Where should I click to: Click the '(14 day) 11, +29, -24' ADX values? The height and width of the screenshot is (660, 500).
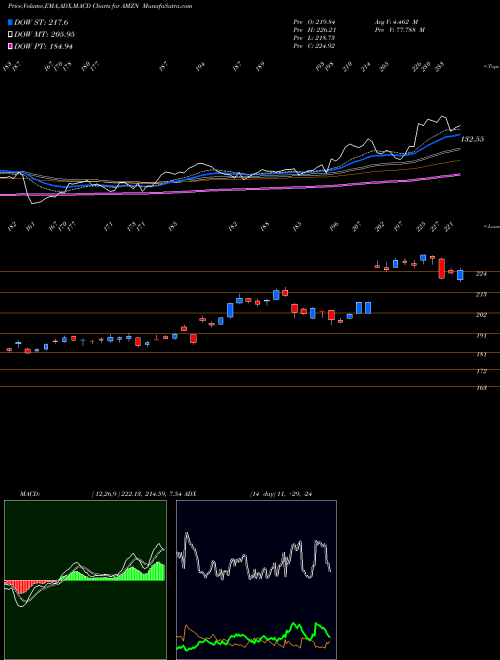[281, 494]
